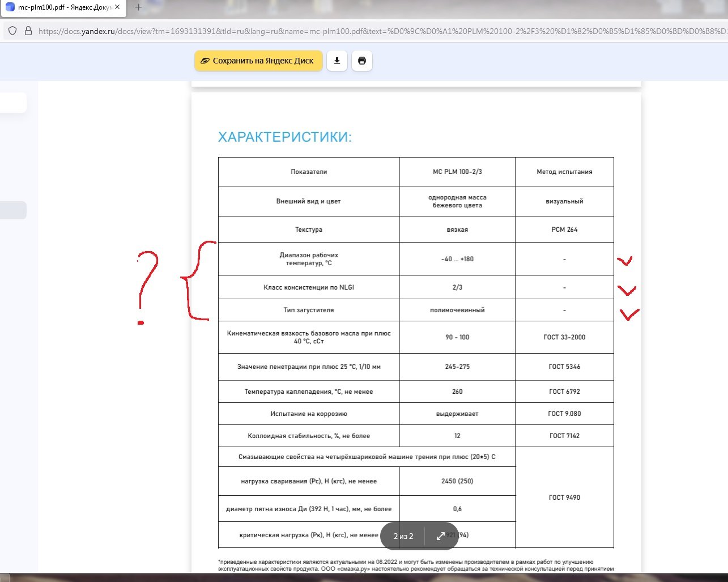Save document to Яндекс Диск
This screenshot has height=582, width=728.
pos(258,61)
